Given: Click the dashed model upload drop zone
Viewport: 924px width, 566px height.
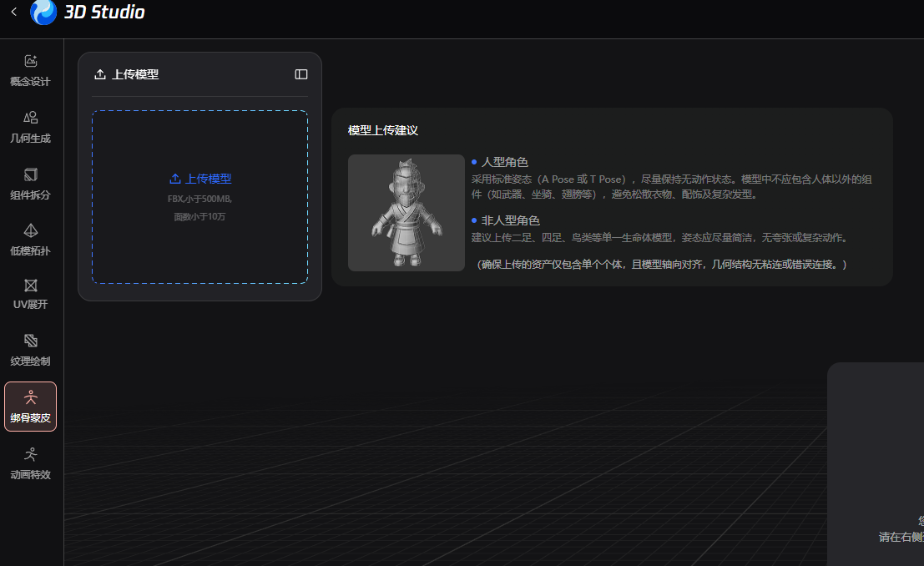Looking at the screenshot, I should tap(199, 197).
